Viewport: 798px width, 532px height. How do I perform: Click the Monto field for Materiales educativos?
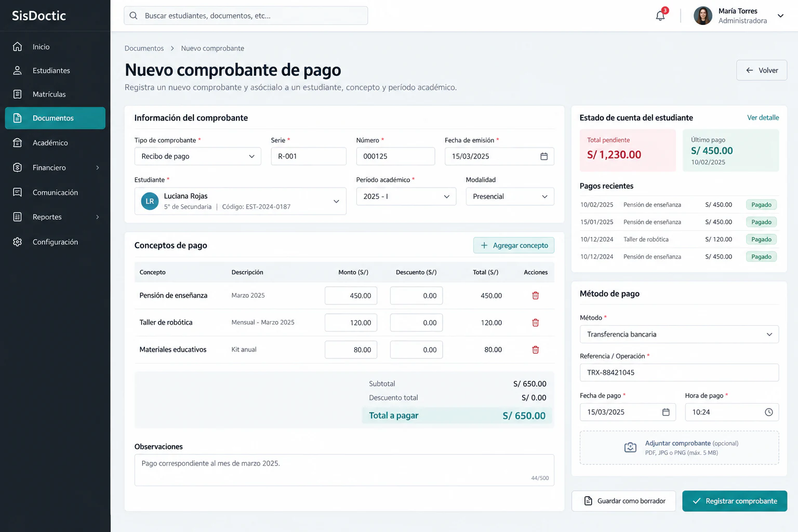tap(351, 350)
